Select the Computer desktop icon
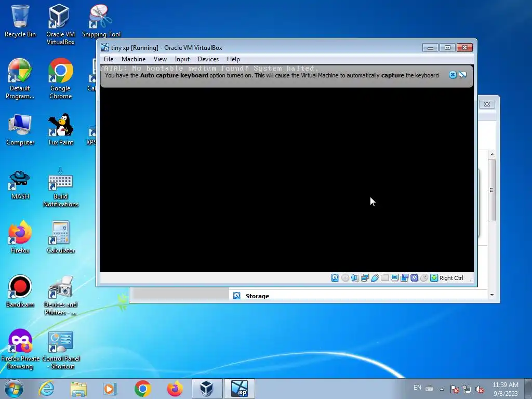 click(20, 129)
